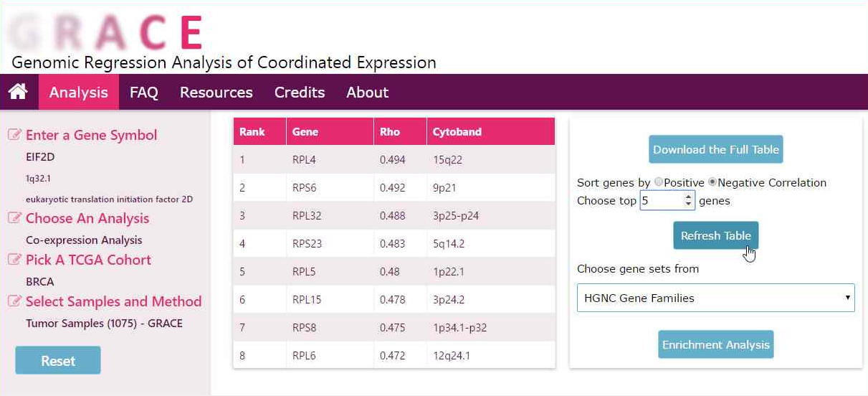
Task: View the Credits page
Action: pyautogui.click(x=300, y=93)
